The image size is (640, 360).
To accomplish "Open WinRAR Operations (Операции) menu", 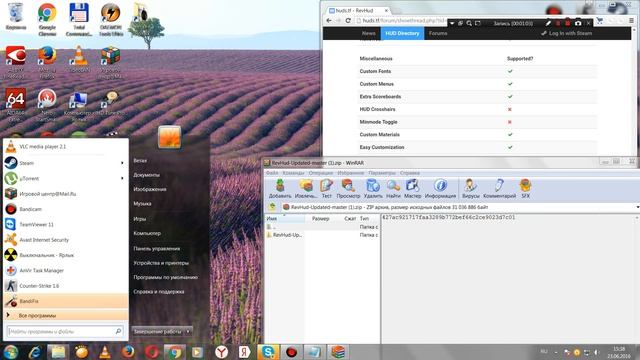I will [x=320, y=173].
